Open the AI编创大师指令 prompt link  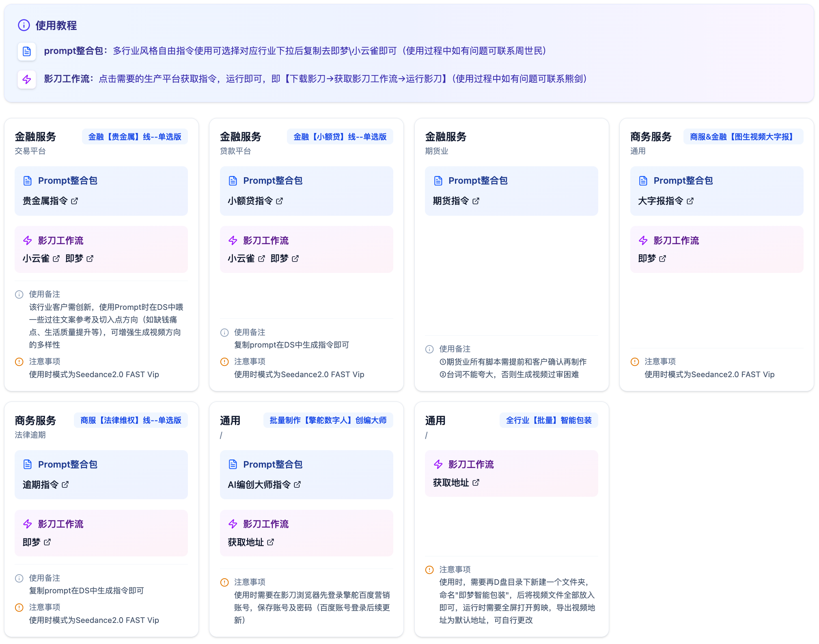tap(265, 485)
